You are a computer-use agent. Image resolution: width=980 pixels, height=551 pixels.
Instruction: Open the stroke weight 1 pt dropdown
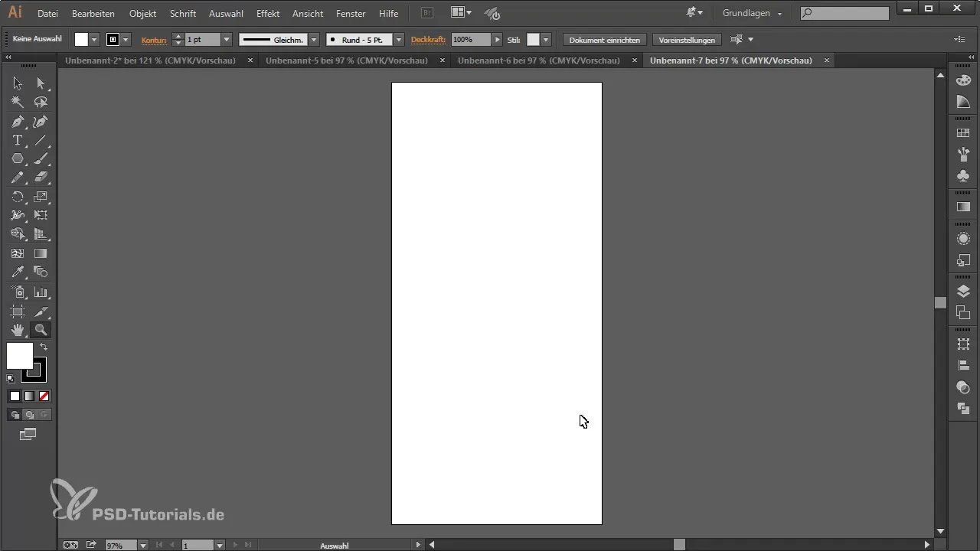[227, 39]
